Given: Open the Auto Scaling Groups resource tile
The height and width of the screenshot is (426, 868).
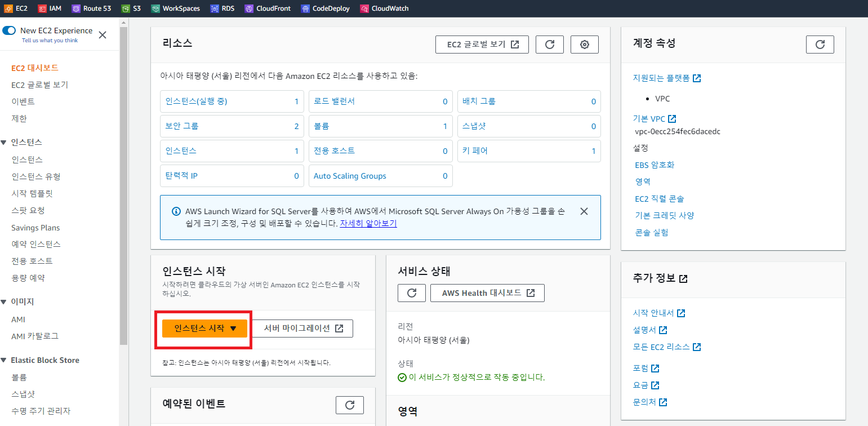Looking at the screenshot, I should 381,176.
